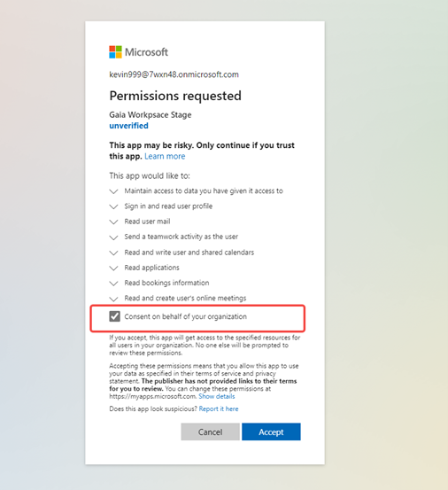Click the Gaia Workpsace Stage app name

[151, 114]
